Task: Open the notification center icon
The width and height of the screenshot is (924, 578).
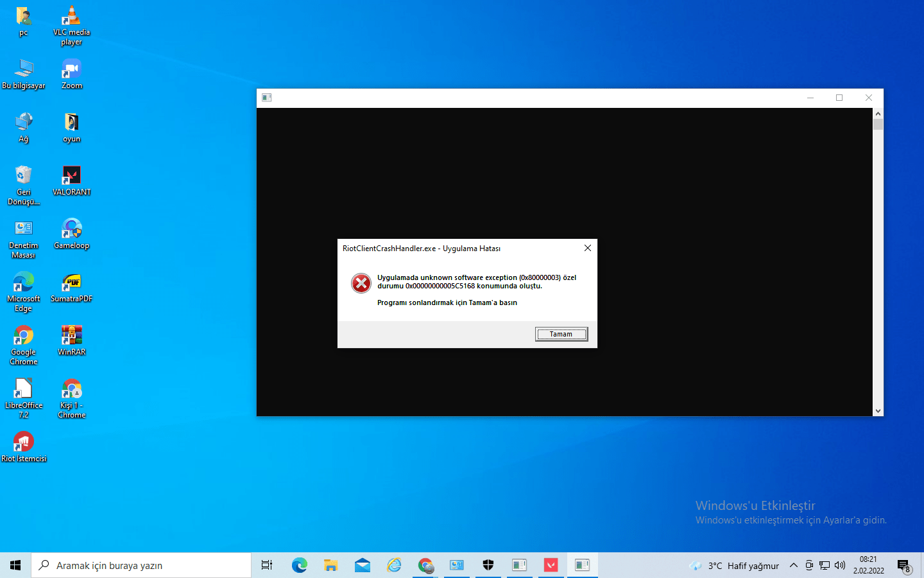Action: [904, 566]
